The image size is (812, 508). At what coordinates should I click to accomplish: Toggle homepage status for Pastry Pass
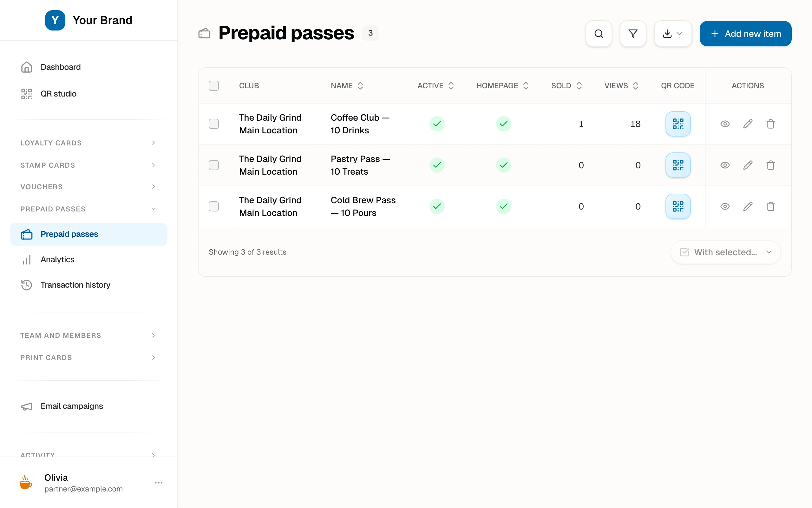pyautogui.click(x=503, y=165)
